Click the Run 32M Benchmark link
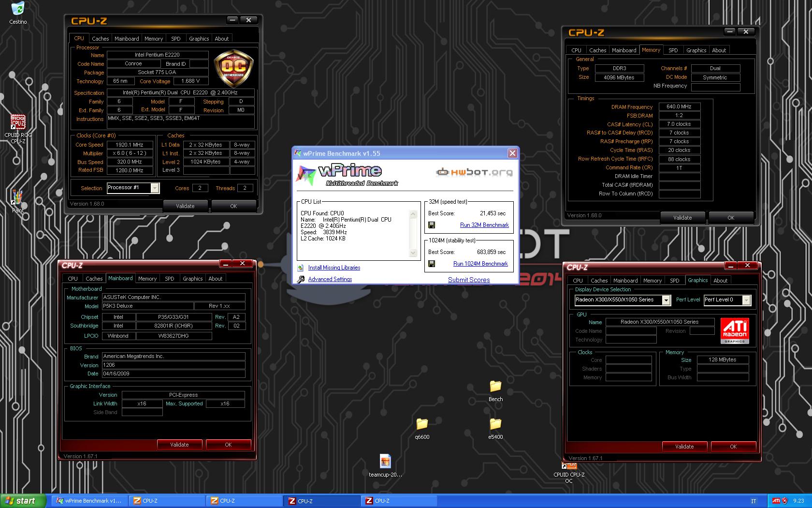This screenshot has height=508, width=812. click(x=484, y=225)
